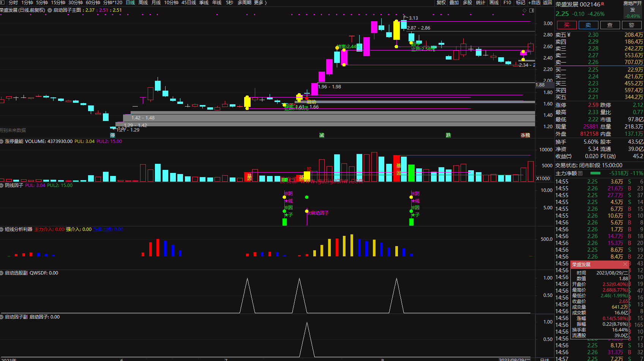Click the panel icon left of 分时
The width and height of the screenshot is (644, 361).
(3, 3)
